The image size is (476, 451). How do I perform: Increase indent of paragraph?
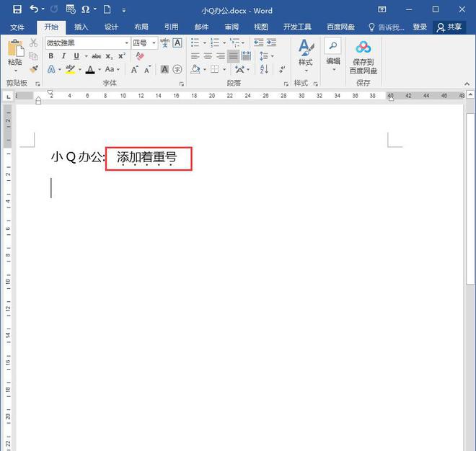pyautogui.click(x=271, y=43)
